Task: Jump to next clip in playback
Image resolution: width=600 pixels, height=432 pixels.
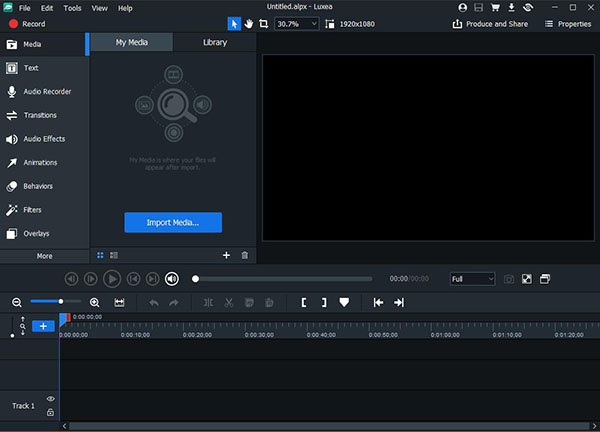Action: 153,279
